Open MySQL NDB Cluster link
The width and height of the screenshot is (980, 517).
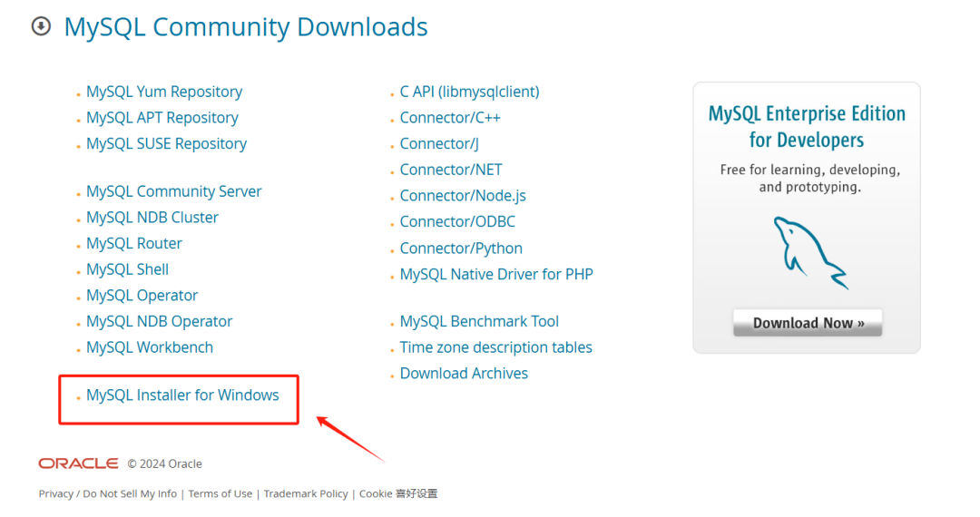[152, 218]
